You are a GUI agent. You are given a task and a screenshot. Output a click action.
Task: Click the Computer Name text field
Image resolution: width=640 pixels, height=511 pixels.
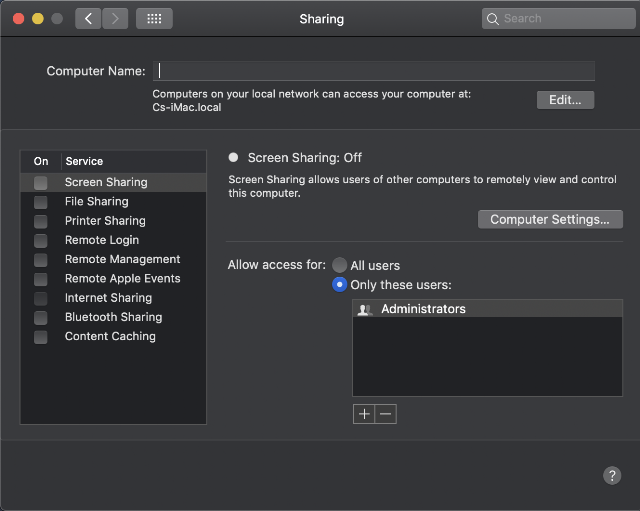pos(374,71)
